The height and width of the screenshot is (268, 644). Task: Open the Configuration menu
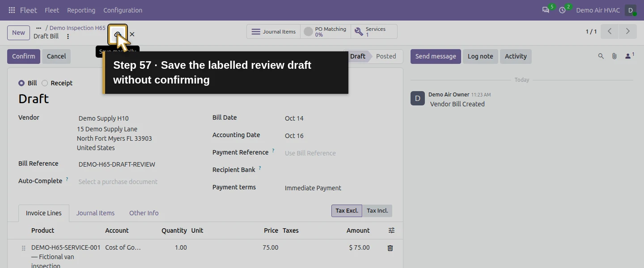[123, 10]
